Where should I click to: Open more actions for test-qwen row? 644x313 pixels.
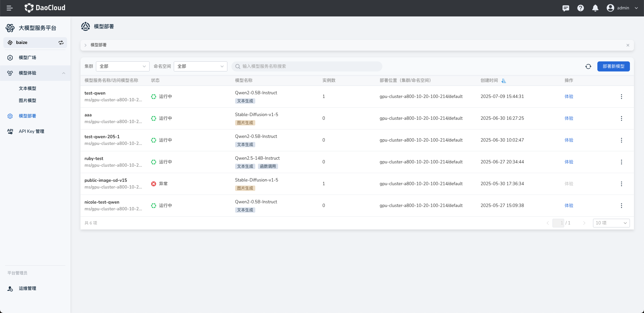[621, 97]
